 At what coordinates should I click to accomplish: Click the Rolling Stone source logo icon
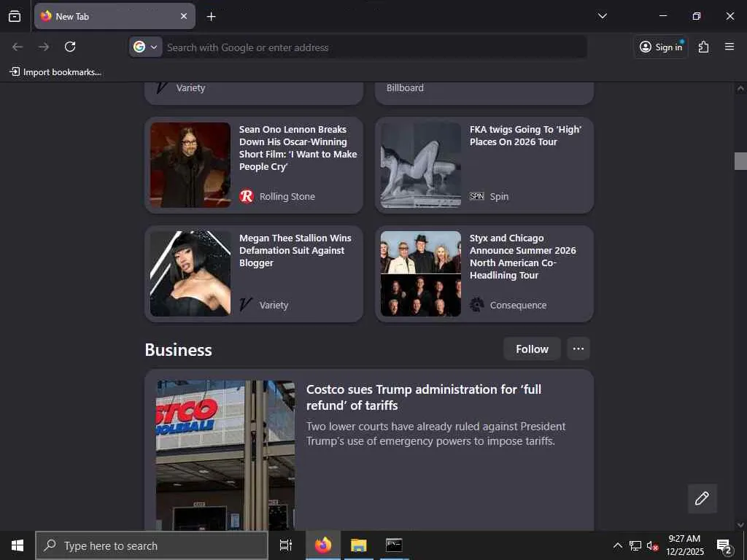(247, 196)
